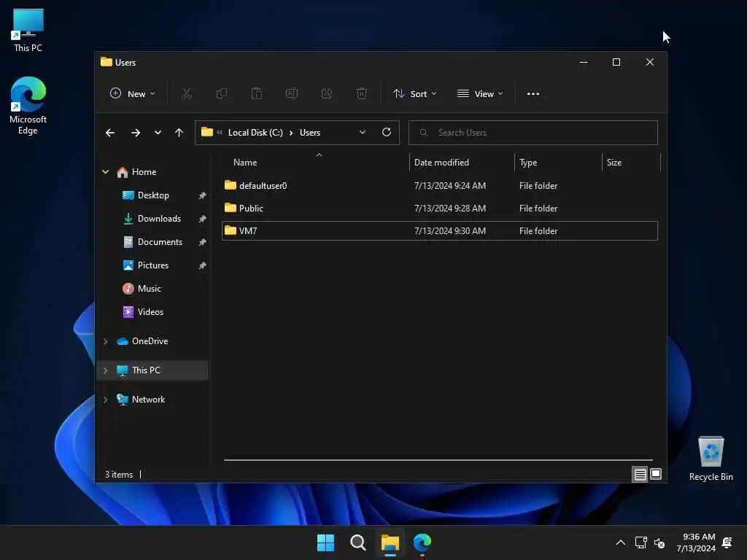Click the pin icon beside Pictures

(x=203, y=265)
